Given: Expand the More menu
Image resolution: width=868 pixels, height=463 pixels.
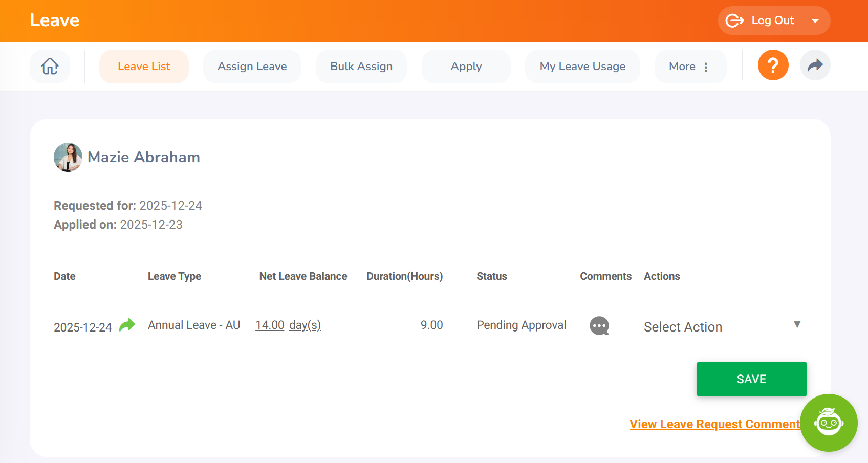Looking at the screenshot, I should (x=690, y=67).
